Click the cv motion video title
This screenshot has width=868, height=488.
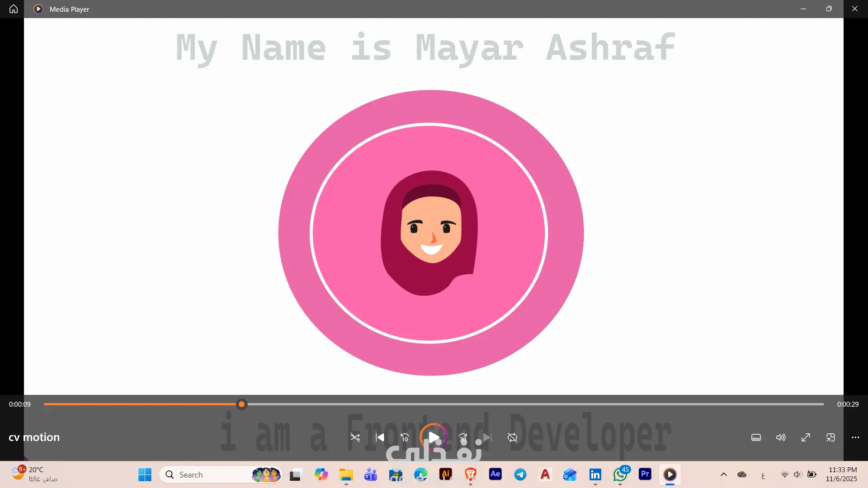pyautogui.click(x=34, y=437)
